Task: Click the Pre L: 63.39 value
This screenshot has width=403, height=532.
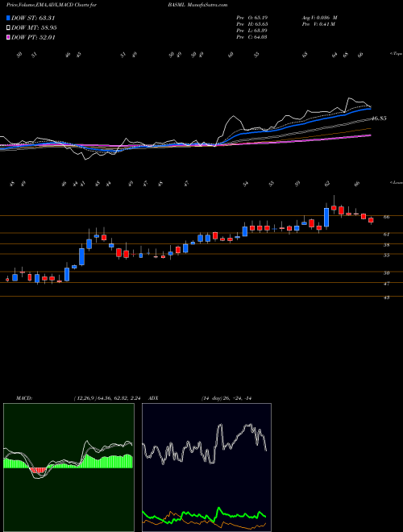Action: click(x=252, y=31)
